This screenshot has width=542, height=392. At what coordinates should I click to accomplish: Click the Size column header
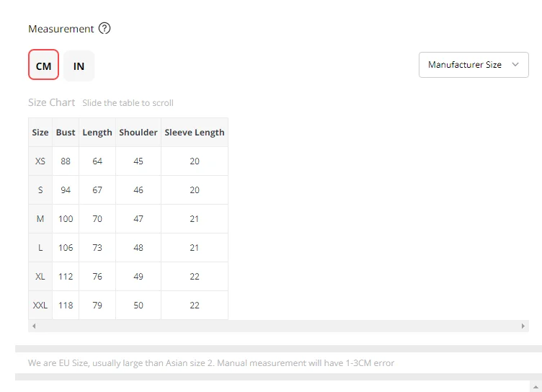(x=40, y=133)
